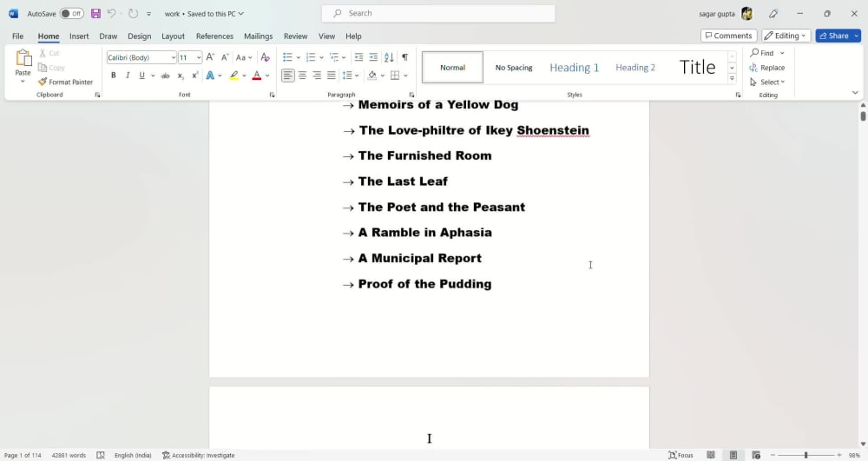Apply the No Spacing style
This screenshot has height=461, width=868.
514,68
